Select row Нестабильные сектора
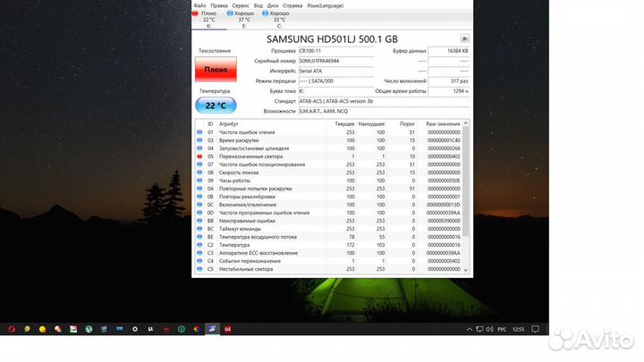 pyautogui.click(x=329, y=269)
